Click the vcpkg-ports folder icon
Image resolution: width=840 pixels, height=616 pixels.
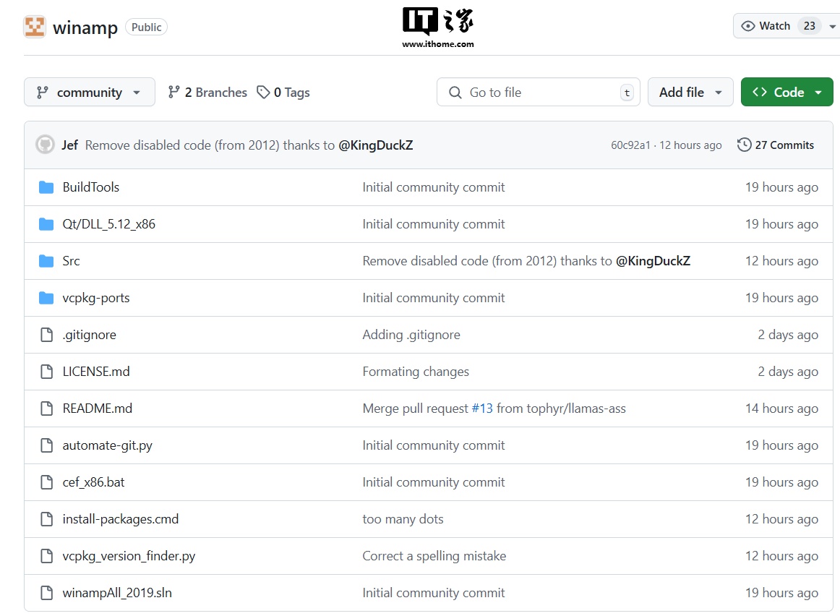(46, 298)
